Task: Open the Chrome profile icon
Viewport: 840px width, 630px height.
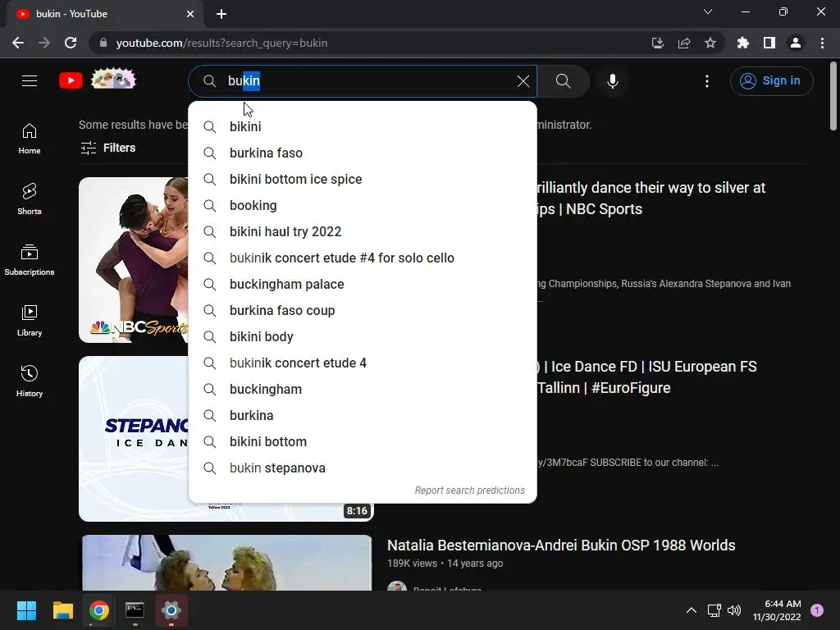Action: [796, 43]
